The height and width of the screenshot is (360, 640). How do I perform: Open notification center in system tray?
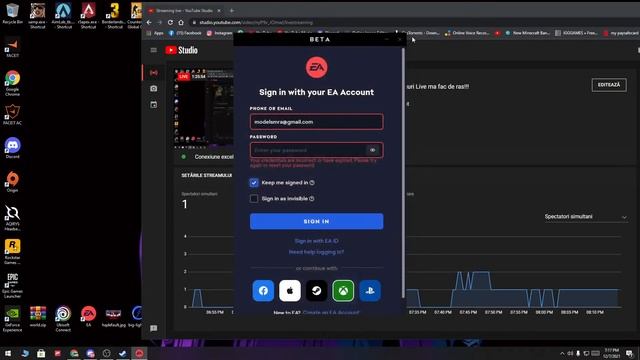pos(630,353)
